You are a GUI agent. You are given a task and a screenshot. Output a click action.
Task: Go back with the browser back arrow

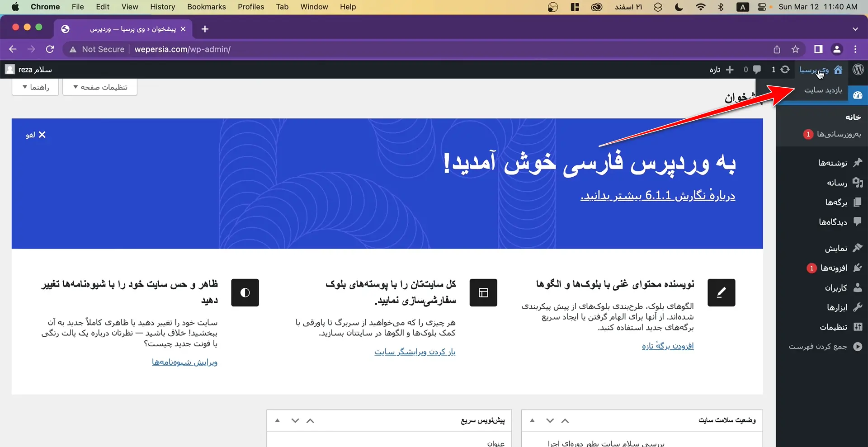13,49
